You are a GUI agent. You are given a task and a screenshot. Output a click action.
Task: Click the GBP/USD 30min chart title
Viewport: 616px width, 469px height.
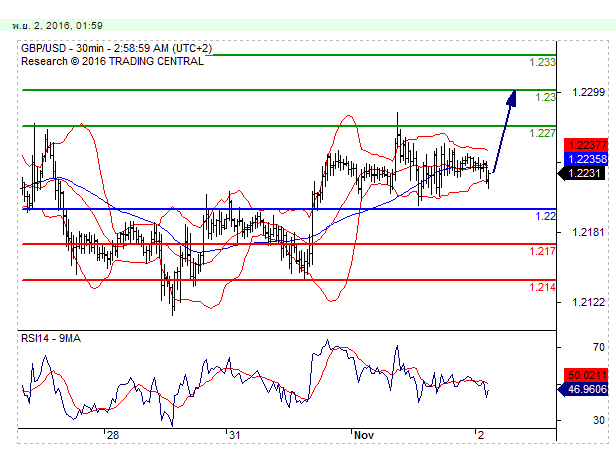111,48
